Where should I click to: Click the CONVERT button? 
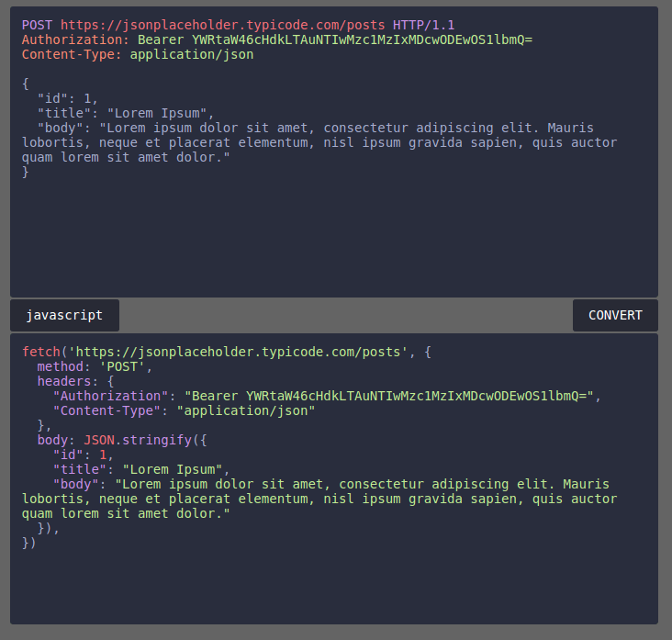[615, 315]
